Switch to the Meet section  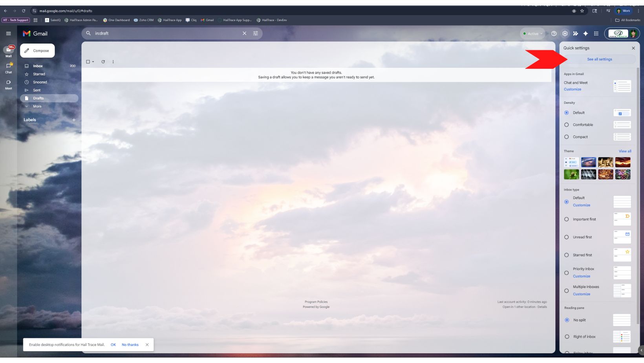pos(8,84)
